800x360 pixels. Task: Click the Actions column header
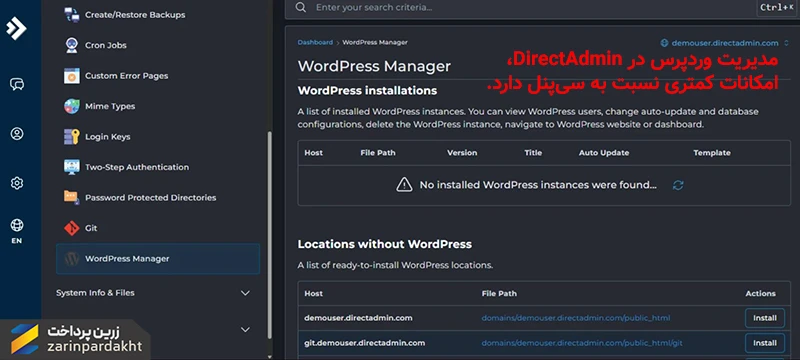tap(760, 293)
